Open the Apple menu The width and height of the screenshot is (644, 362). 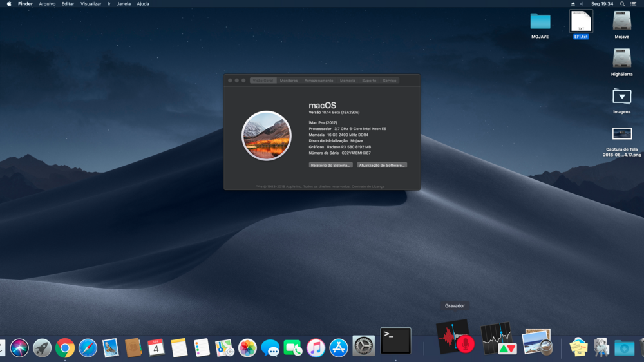point(9,4)
